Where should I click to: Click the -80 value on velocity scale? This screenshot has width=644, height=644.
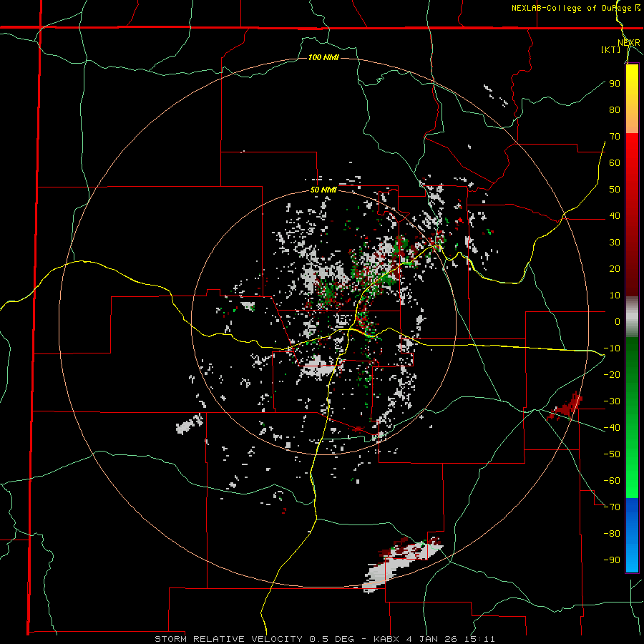[x=612, y=534]
